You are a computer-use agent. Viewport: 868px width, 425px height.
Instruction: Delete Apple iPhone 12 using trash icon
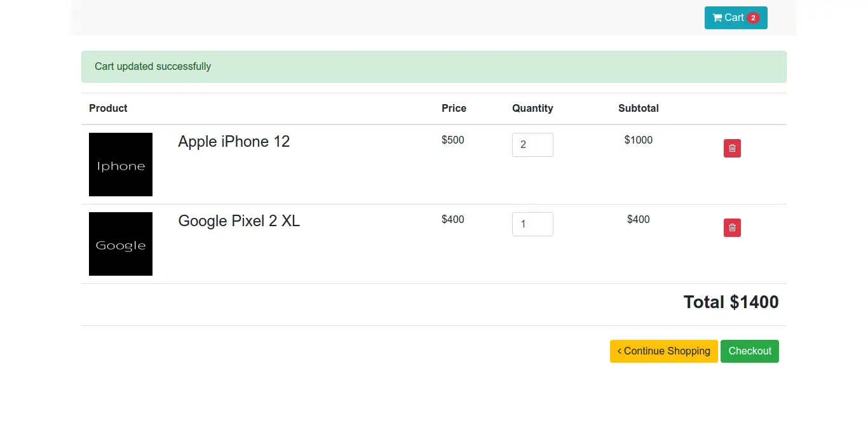[732, 149]
